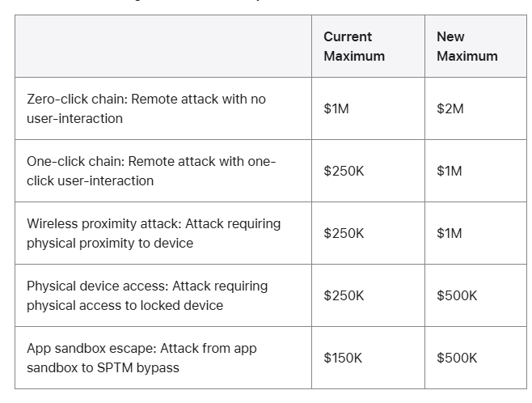Select the 'Physical device access' row label
The image size is (532, 403).
(147, 295)
